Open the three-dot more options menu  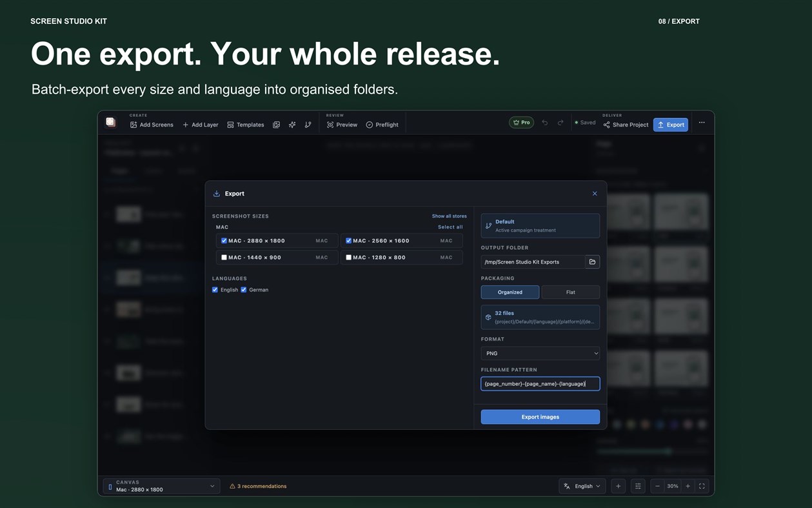pyautogui.click(x=702, y=123)
